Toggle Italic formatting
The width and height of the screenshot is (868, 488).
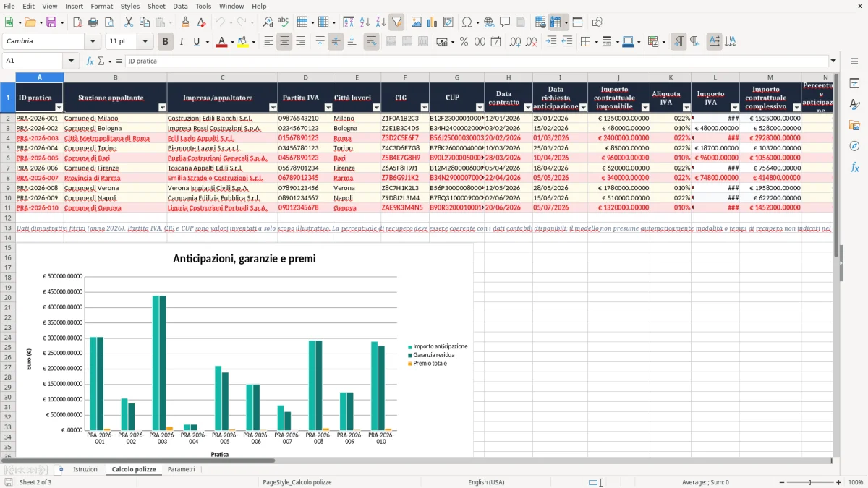pyautogui.click(x=181, y=42)
